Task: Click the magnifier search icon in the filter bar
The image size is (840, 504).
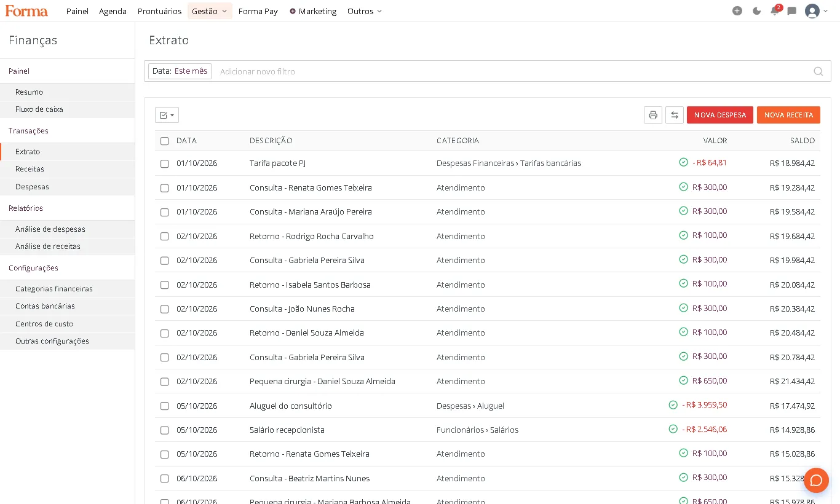Action: click(x=818, y=71)
